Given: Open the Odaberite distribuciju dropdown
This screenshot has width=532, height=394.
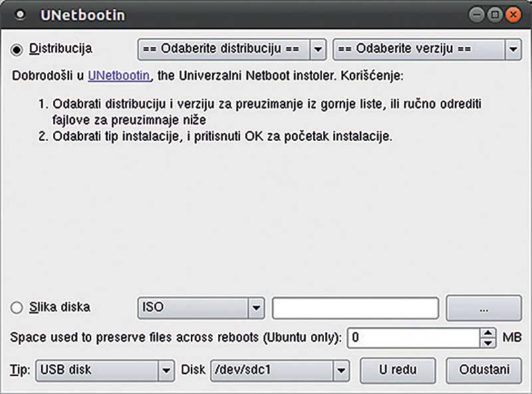Looking at the screenshot, I should coord(232,49).
